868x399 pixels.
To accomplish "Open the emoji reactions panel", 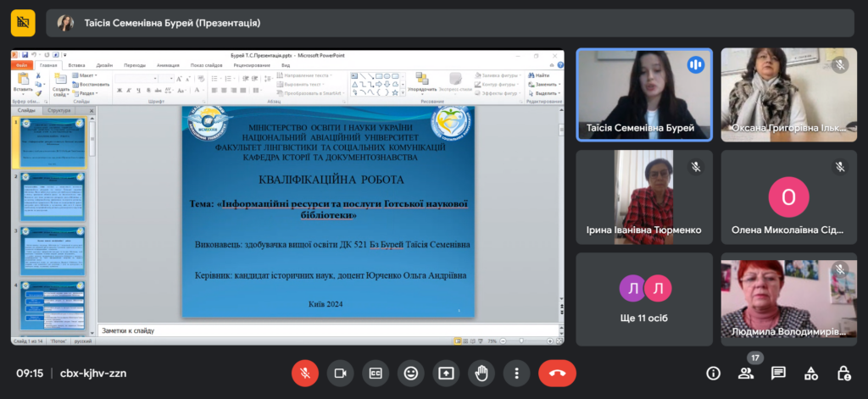I will (410, 373).
